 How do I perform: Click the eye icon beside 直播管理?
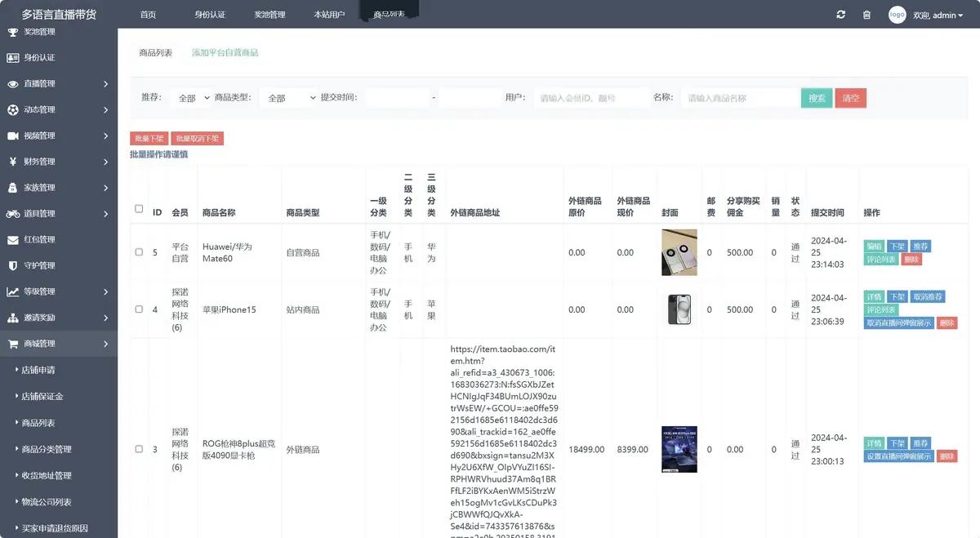click(13, 84)
